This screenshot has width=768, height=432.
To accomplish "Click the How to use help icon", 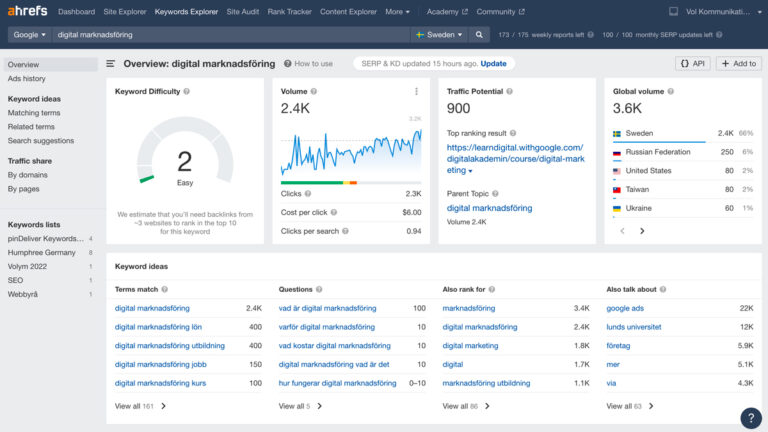I will point(288,64).
